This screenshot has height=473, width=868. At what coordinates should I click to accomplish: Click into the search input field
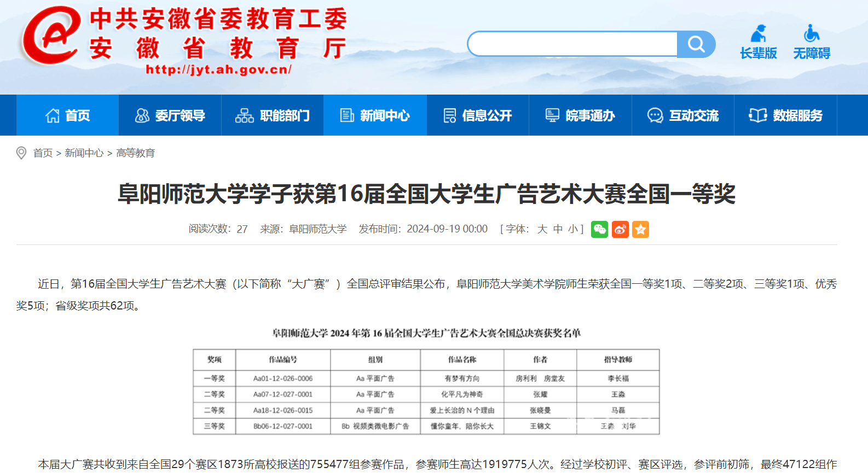pos(572,44)
